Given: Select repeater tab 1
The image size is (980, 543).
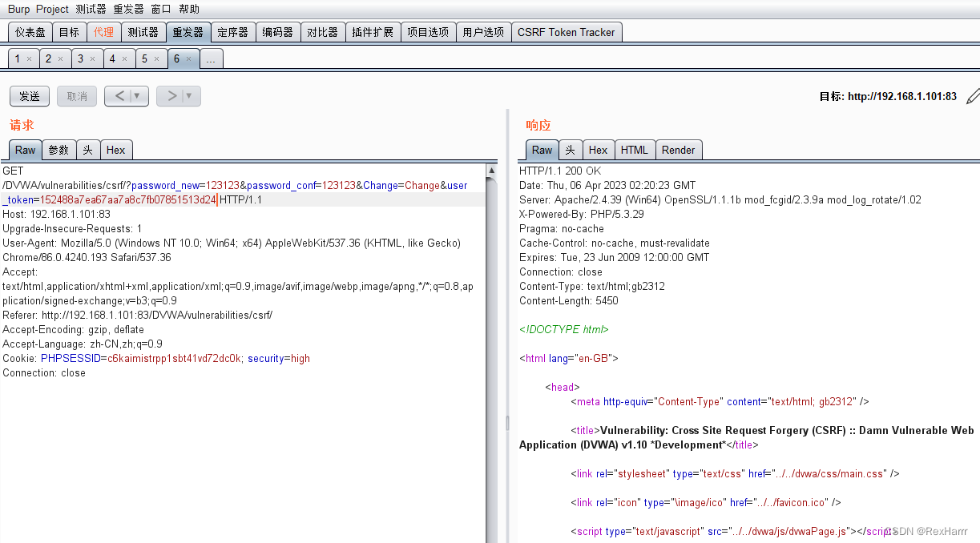Looking at the screenshot, I should (x=18, y=58).
